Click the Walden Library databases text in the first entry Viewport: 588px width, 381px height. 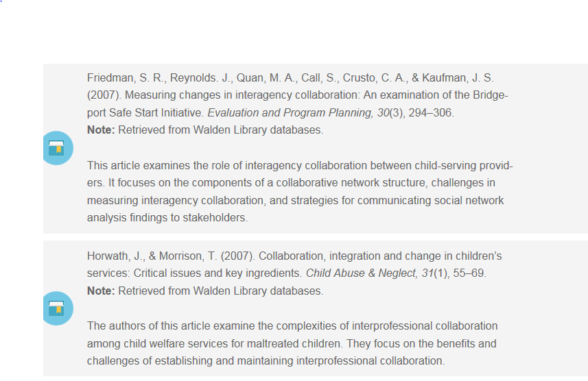click(258, 130)
